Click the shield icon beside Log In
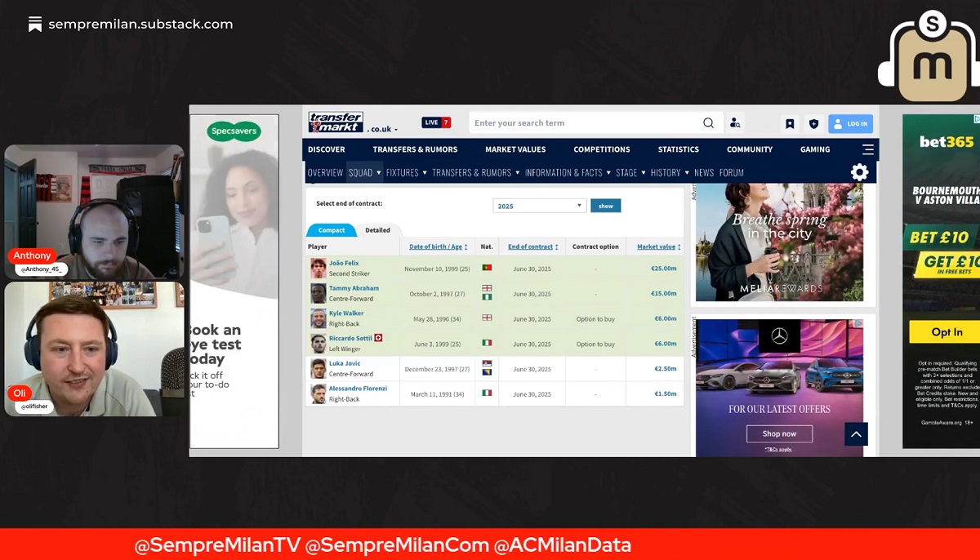The width and height of the screenshot is (980, 560). click(x=813, y=124)
